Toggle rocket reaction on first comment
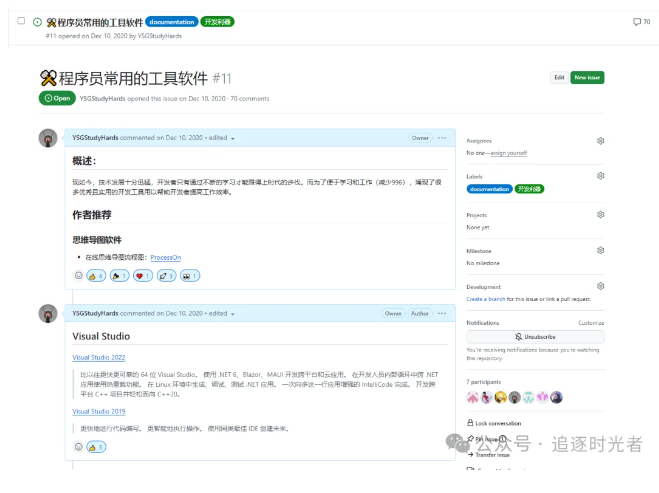Image resolution: width=659 pixels, height=493 pixels. 165,275
